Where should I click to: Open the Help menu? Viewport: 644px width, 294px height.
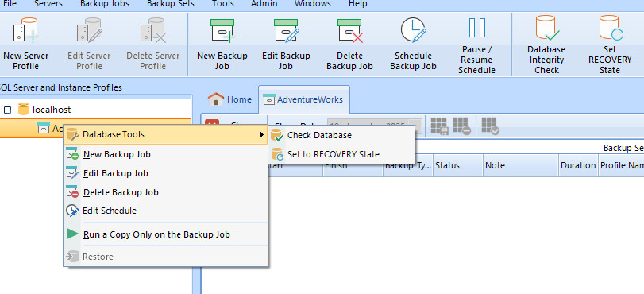pos(357,4)
